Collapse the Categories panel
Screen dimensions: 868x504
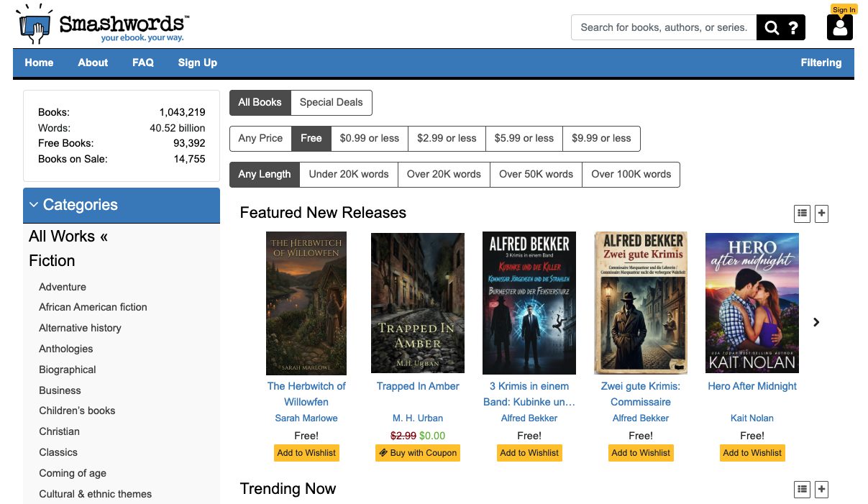34,204
